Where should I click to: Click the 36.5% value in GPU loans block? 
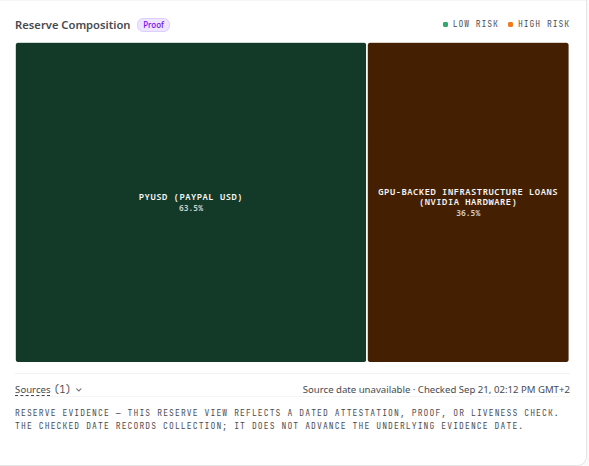pyautogui.click(x=468, y=213)
